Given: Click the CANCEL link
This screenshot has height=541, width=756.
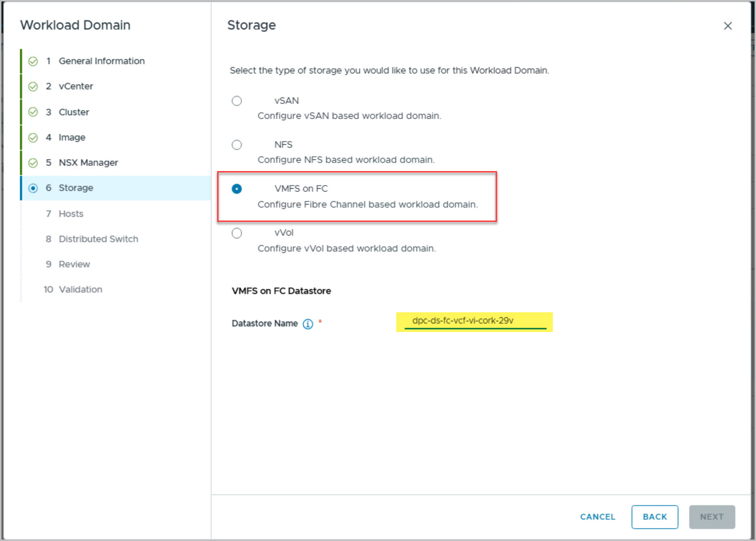Looking at the screenshot, I should (x=597, y=517).
